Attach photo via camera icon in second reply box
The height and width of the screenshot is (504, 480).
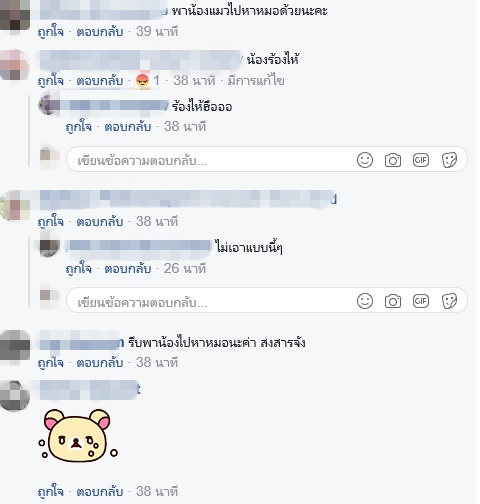click(x=393, y=302)
